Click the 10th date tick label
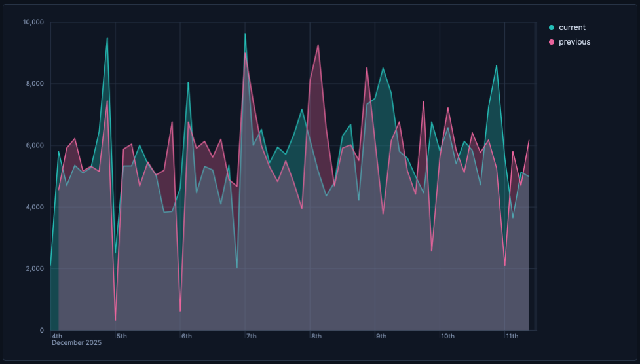 pos(448,337)
